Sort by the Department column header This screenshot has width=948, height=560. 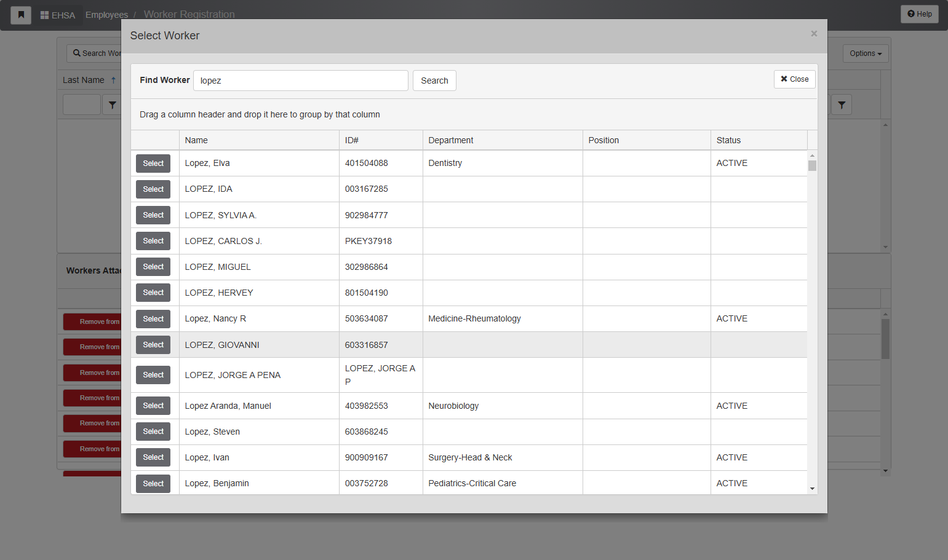(x=450, y=140)
